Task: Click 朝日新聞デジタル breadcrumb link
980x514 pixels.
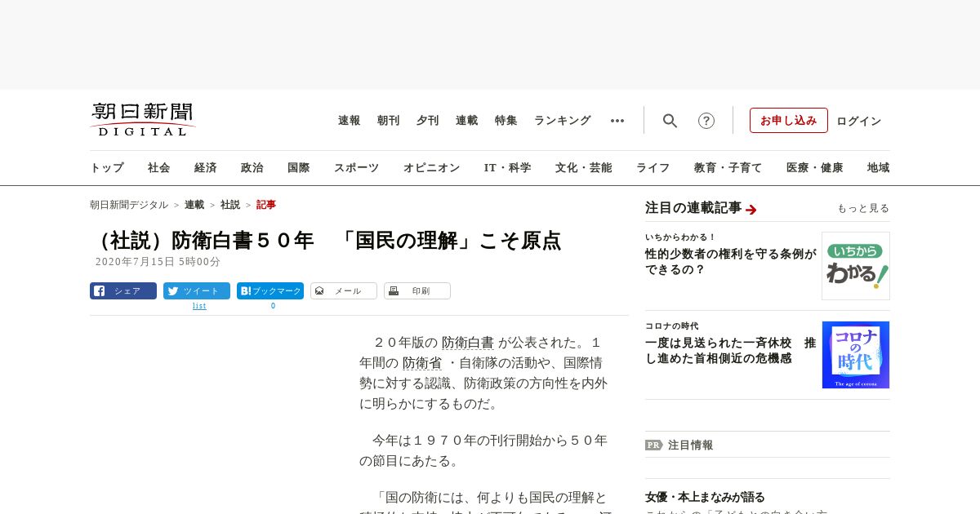Action: pyautogui.click(x=129, y=205)
